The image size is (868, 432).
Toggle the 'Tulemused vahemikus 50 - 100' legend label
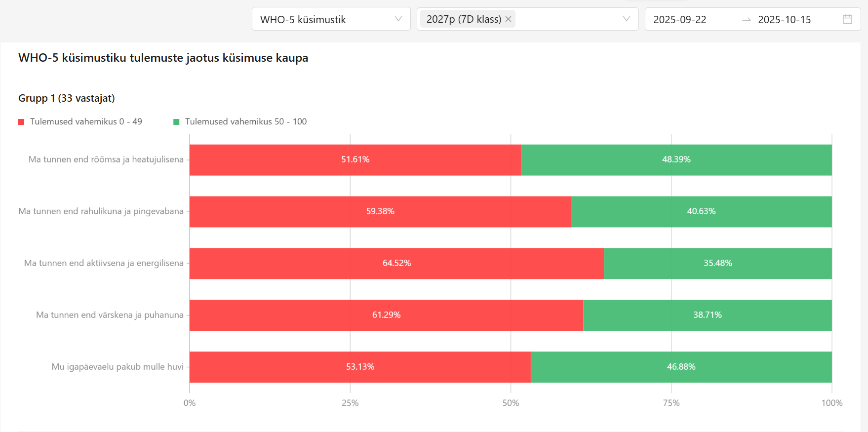point(246,121)
